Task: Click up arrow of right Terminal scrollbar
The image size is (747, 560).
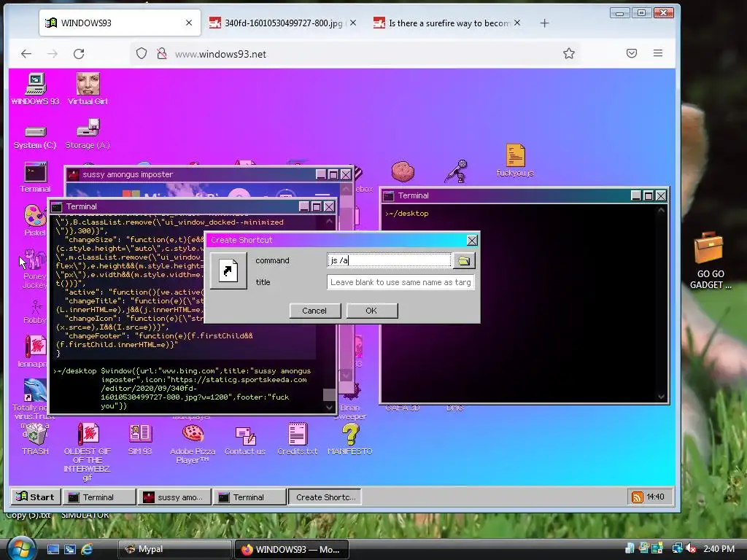Action: (x=661, y=210)
